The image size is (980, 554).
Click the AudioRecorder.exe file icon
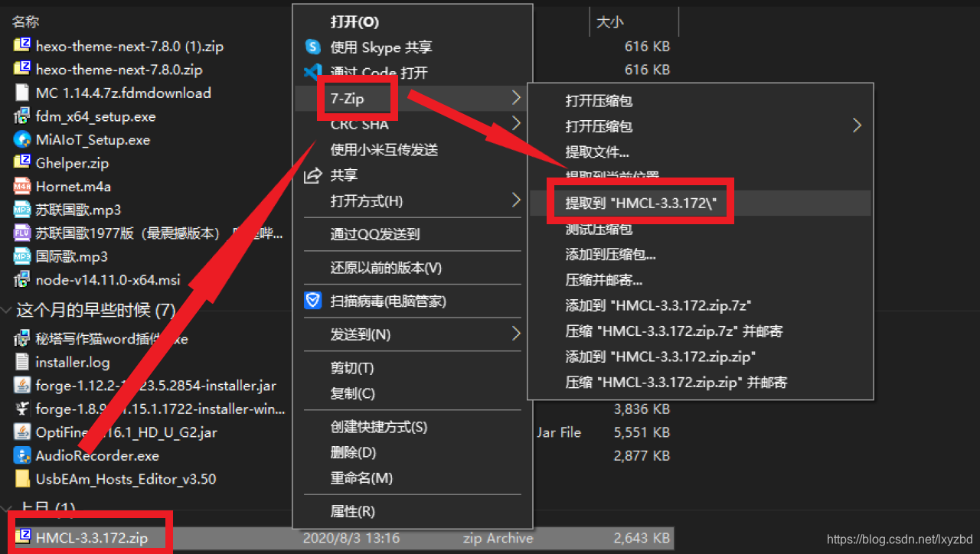[22, 456]
